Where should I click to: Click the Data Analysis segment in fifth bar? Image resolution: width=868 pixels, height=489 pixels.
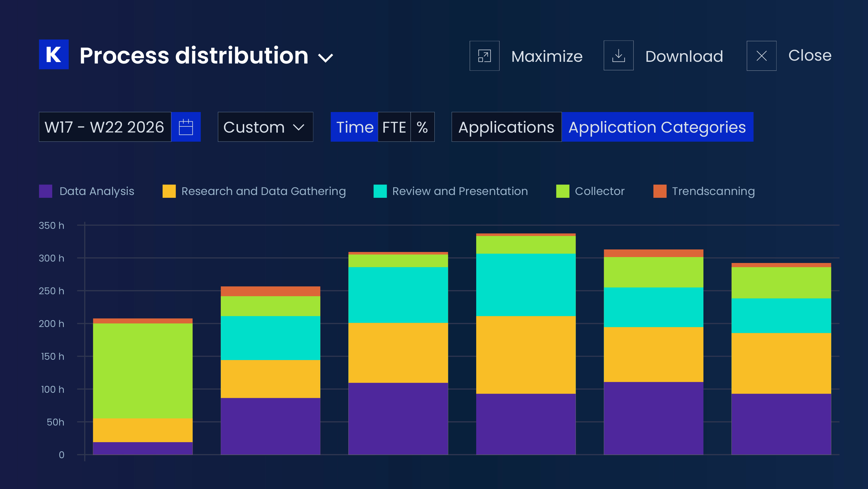(x=653, y=418)
